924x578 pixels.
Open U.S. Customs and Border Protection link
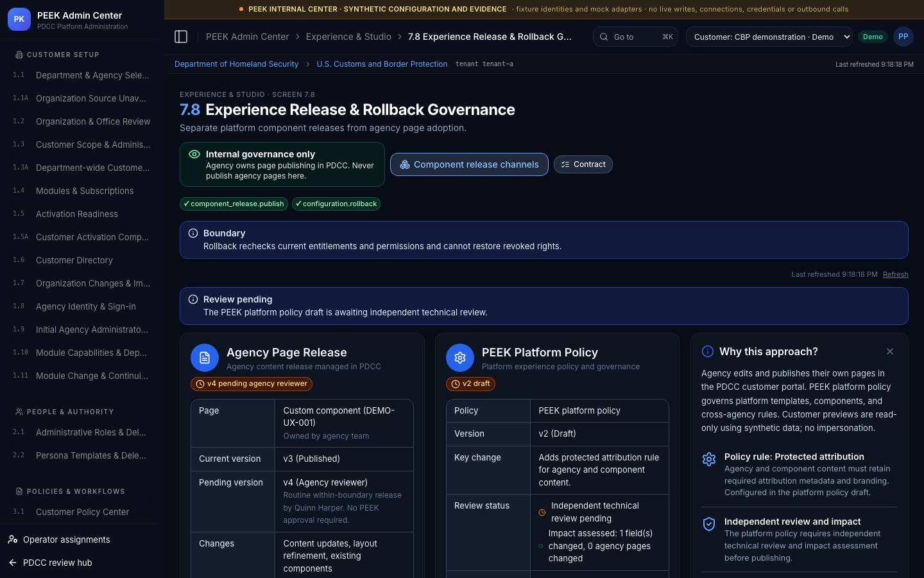click(382, 64)
